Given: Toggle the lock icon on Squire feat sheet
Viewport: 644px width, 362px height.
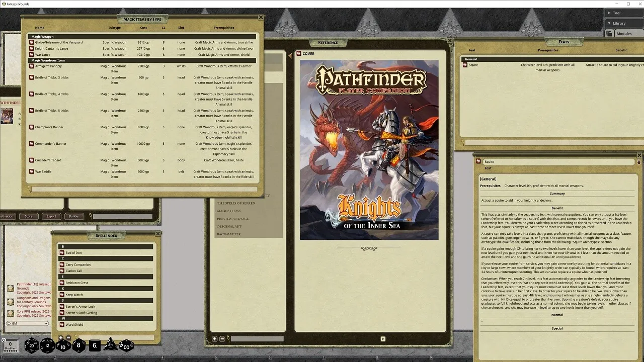Looking at the screenshot, I should click(x=639, y=162).
